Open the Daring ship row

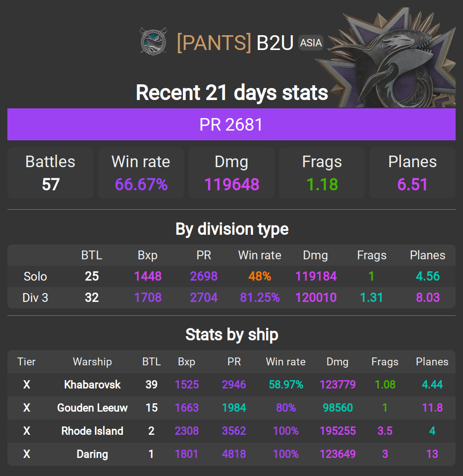[x=92, y=454]
